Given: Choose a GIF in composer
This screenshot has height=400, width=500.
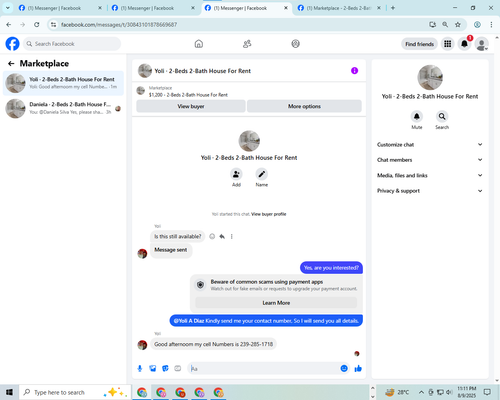Looking at the screenshot, I should [x=178, y=368].
